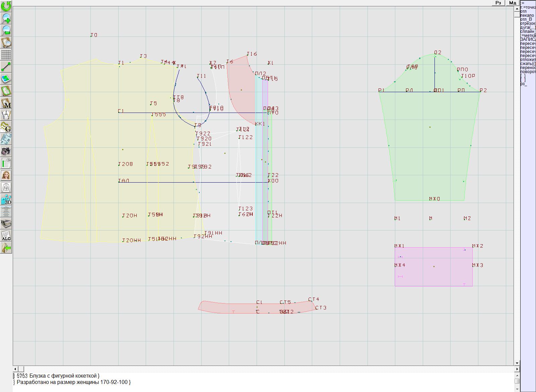The height and width of the screenshot is (392, 536).
Task: Pick 'отрезок' in the command list
Action: 528,23
